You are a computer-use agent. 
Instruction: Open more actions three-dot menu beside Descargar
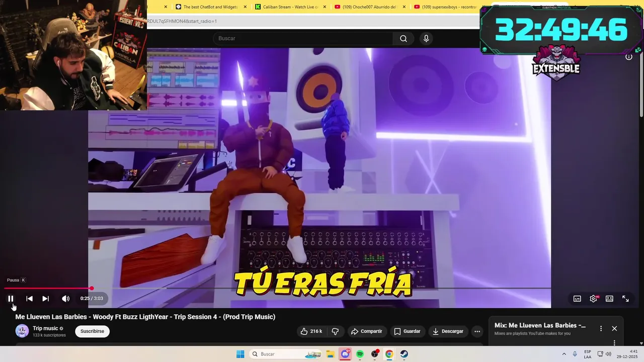coord(477,331)
